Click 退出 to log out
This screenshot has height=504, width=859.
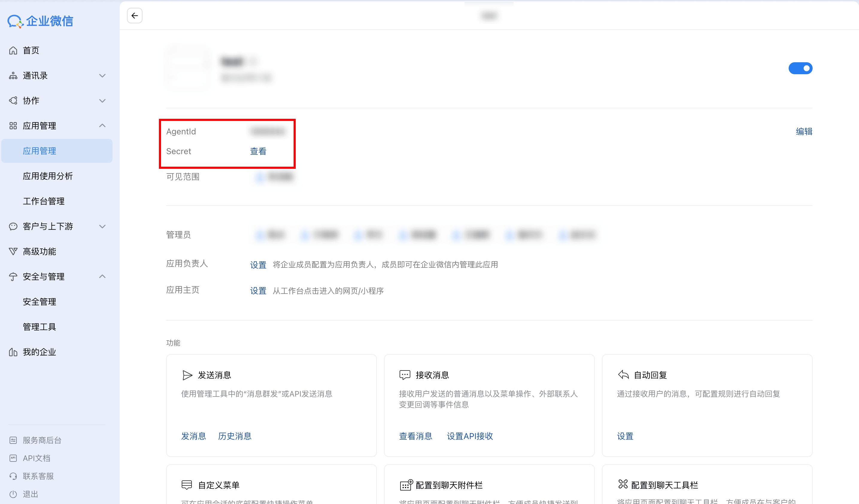click(30, 494)
